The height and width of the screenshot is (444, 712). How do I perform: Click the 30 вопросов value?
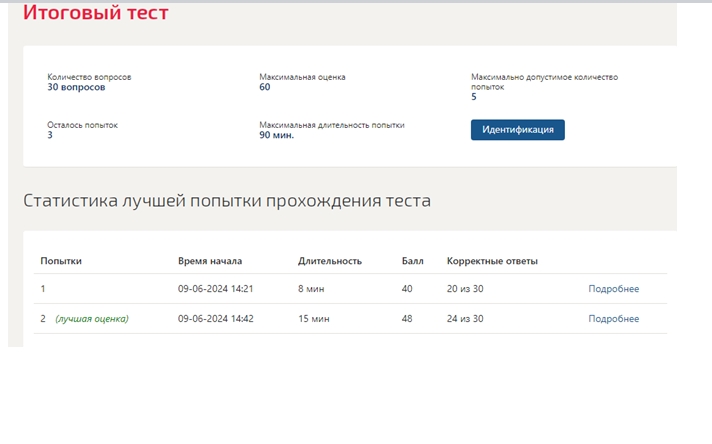click(x=76, y=87)
